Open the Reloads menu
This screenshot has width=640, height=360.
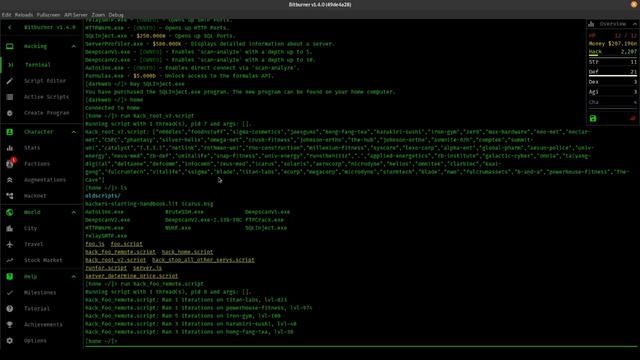click(x=24, y=15)
